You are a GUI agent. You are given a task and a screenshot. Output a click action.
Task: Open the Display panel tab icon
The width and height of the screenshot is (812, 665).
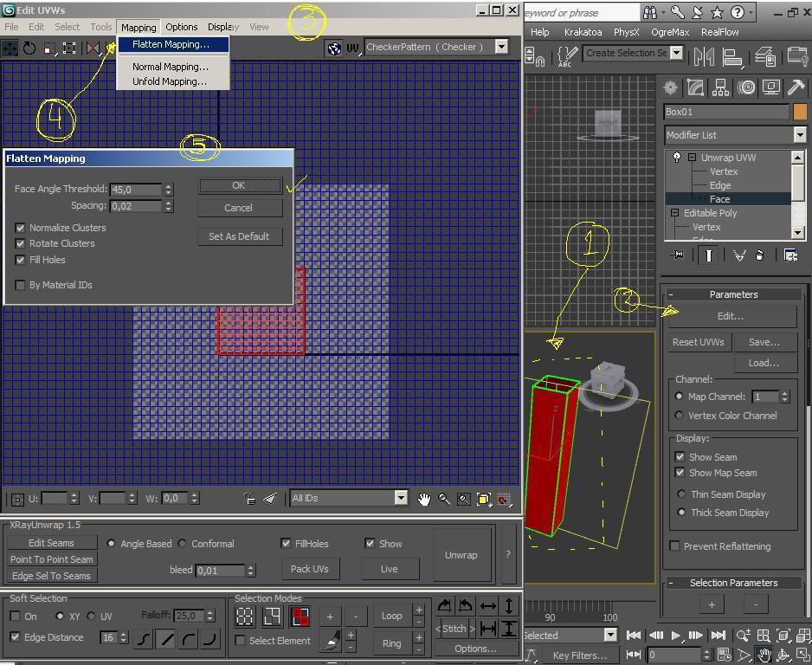(770, 87)
